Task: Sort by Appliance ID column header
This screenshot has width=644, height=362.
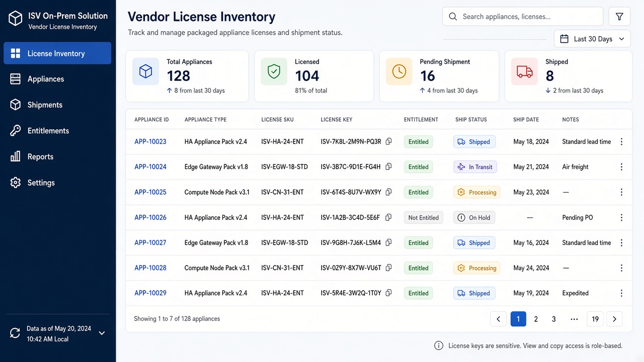Action: tap(151, 120)
